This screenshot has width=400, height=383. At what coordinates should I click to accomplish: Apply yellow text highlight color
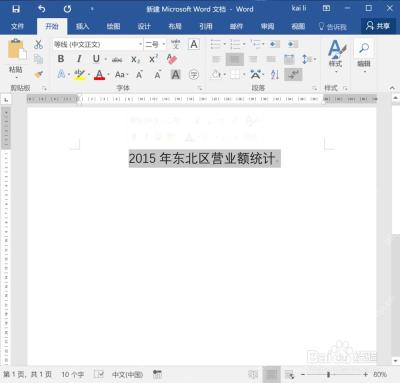tap(80, 74)
